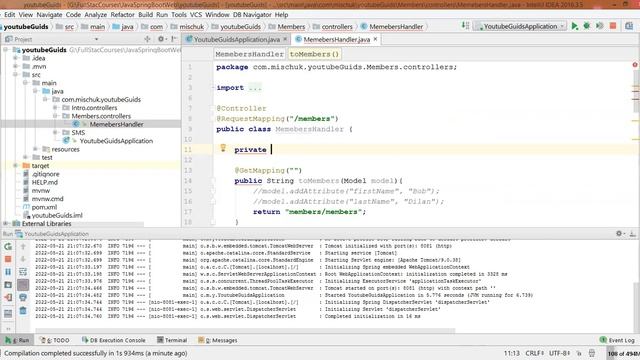640x360 pixels.
Task: Close the MemebersHandler.java tab
Action: 375,39
